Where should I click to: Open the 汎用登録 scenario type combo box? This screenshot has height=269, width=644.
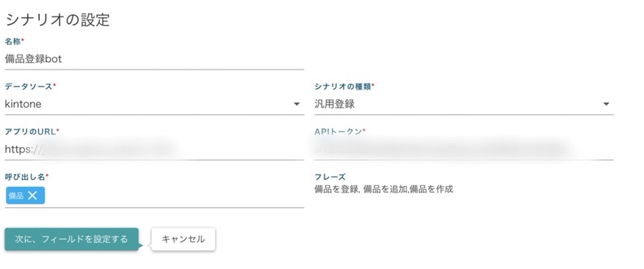464,105
